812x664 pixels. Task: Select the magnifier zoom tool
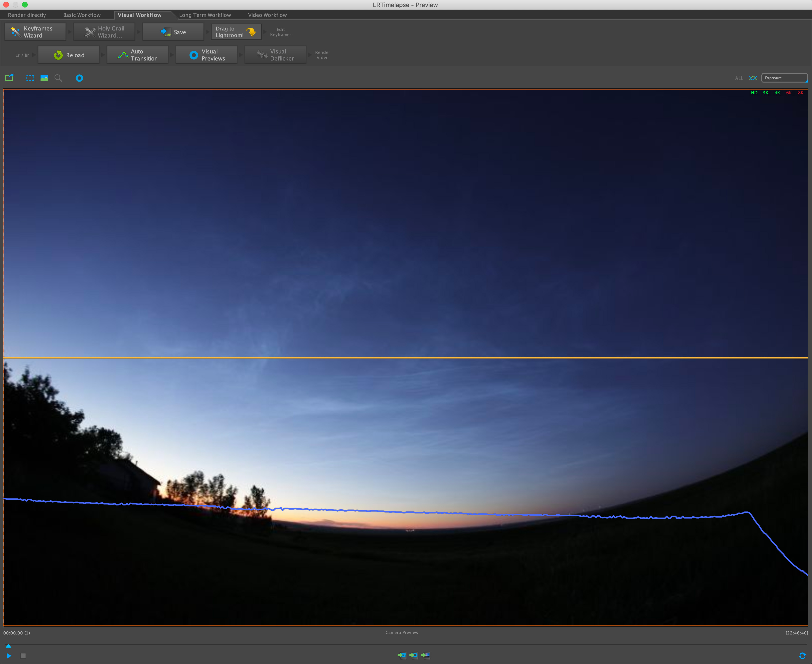click(58, 78)
